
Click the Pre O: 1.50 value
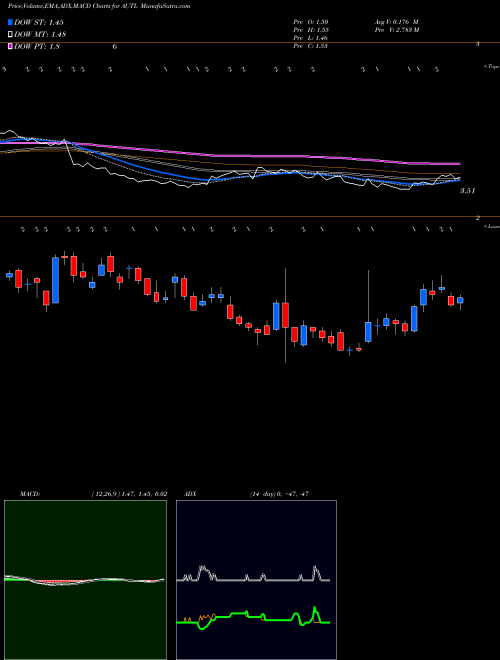point(311,22)
